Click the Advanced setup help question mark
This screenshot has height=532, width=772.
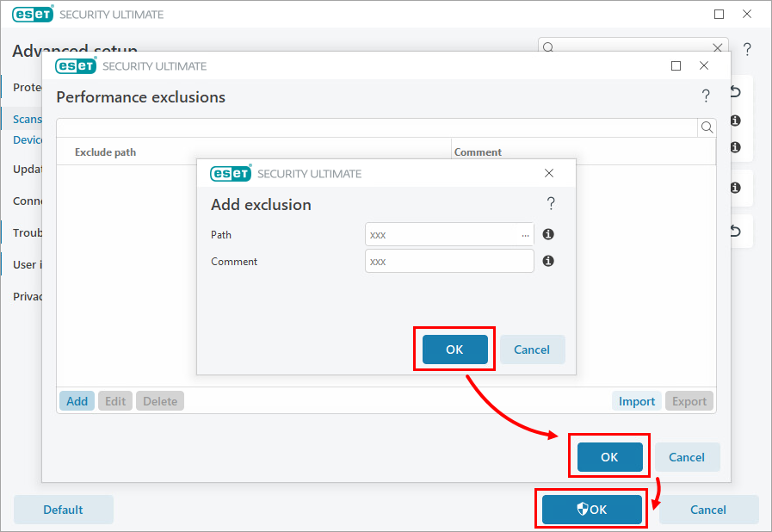coord(747,49)
